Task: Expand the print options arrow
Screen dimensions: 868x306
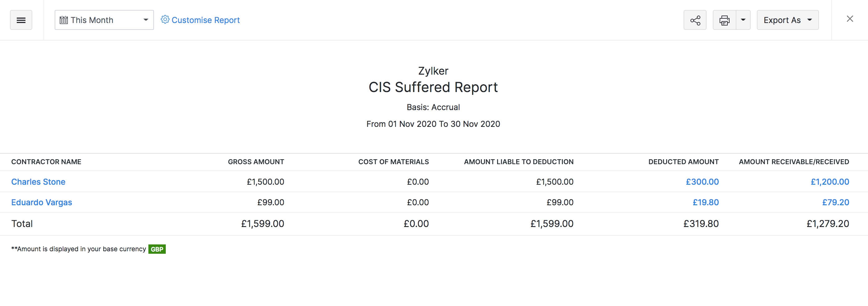Action: 743,20
